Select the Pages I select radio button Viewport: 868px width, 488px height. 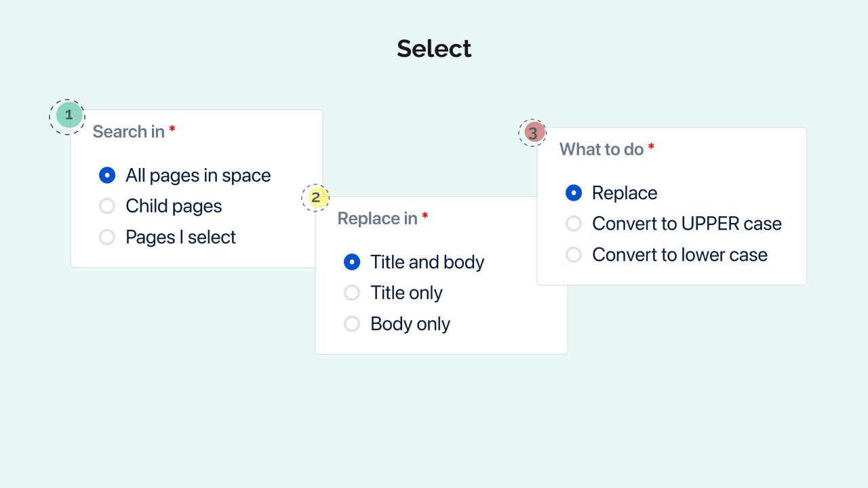107,237
